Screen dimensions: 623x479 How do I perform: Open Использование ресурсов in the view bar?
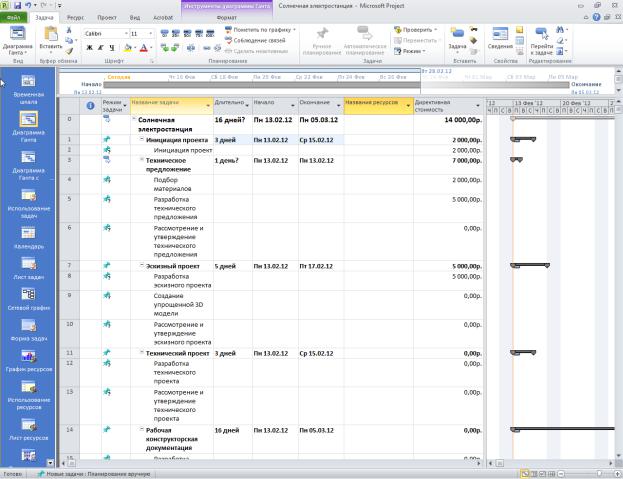28,396
